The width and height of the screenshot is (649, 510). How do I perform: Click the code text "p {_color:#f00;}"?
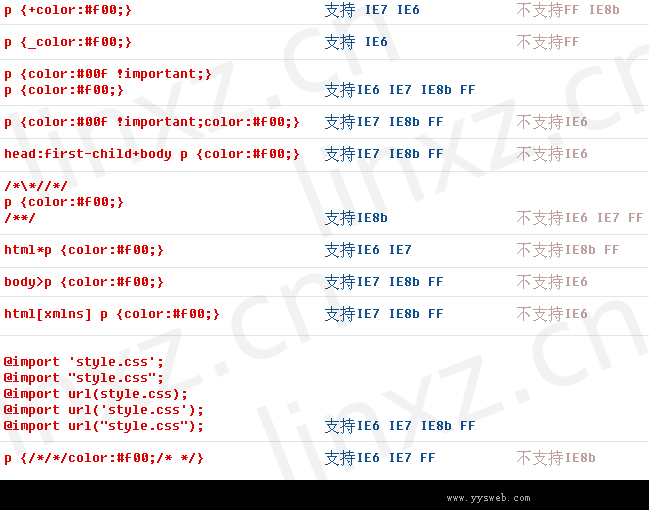pos(68,42)
